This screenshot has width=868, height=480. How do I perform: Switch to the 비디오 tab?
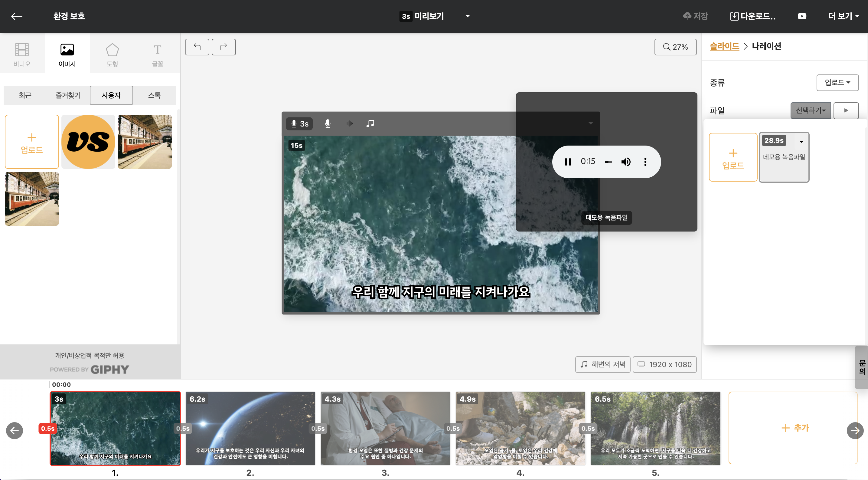point(22,54)
